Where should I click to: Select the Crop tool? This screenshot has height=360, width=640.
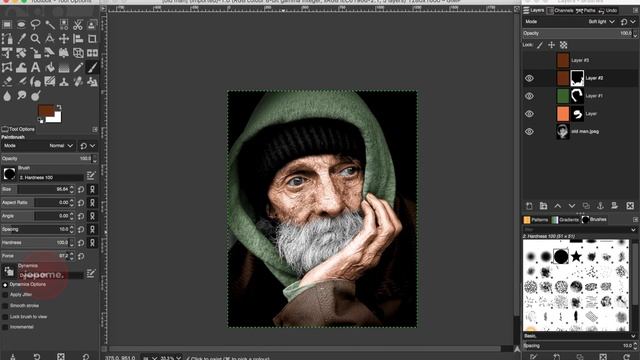pyautogui.click(x=92, y=39)
